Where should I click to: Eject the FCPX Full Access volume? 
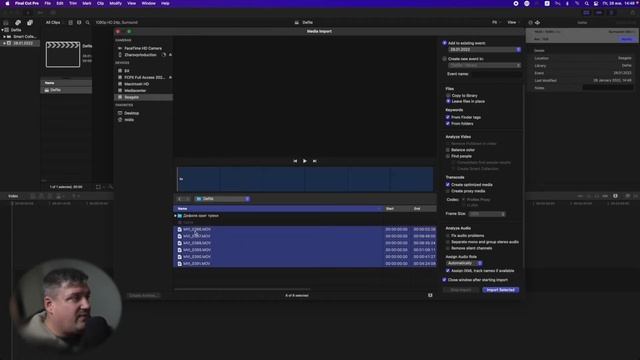pyautogui.click(x=170, y=78)
